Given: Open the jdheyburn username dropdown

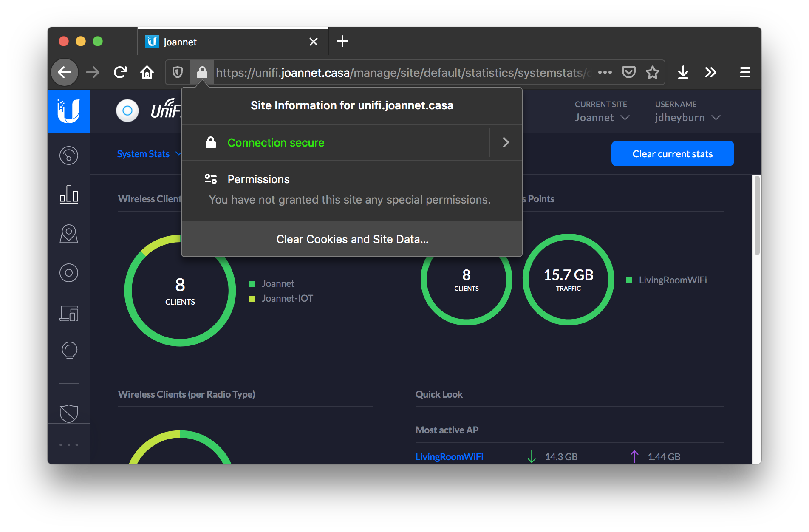Looking at the screenshot, I should click(x=687, y=117).
